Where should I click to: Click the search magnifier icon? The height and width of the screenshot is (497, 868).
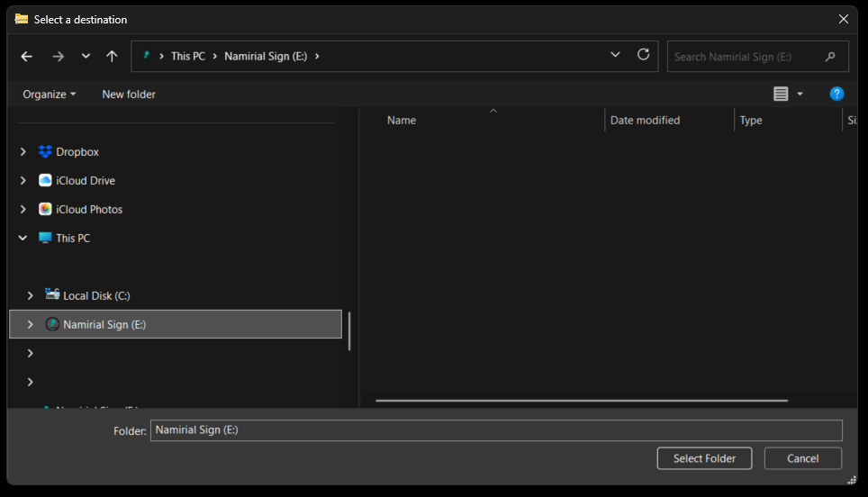point(830,57)
